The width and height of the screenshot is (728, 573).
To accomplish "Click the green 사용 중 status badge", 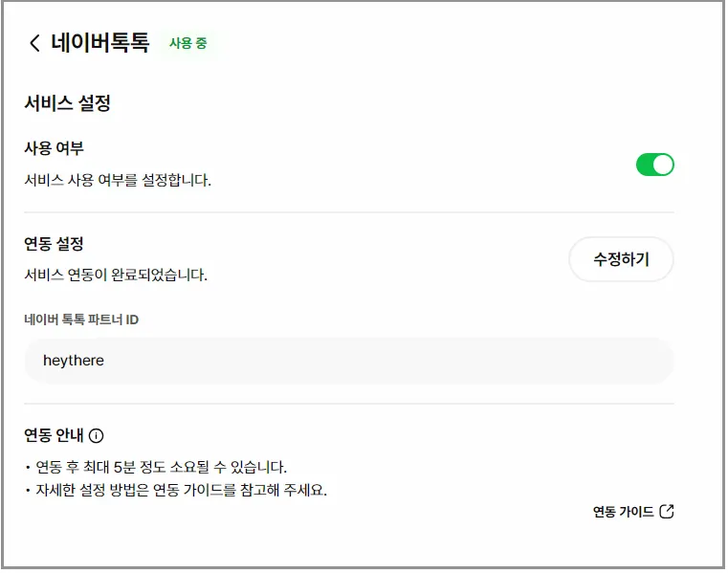I will 188,43.
